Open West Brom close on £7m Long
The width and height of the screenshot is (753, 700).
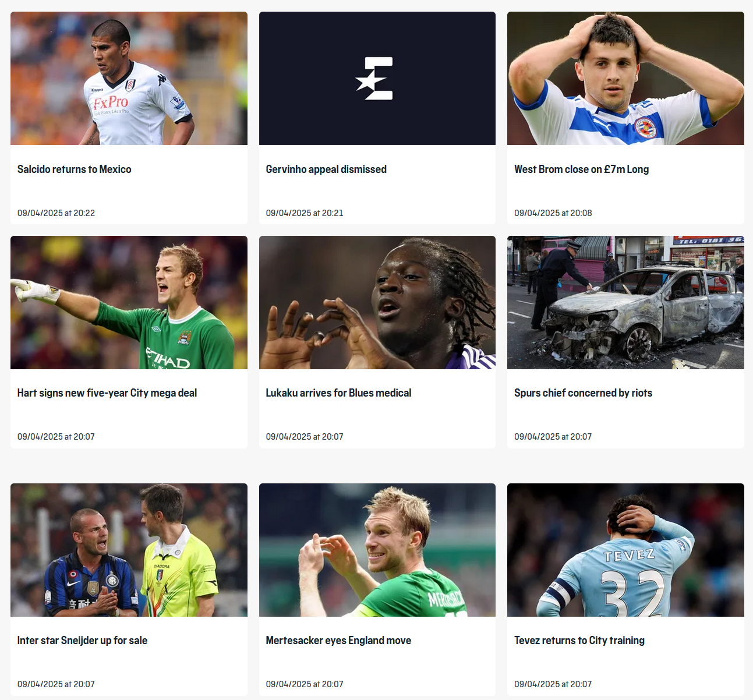(x=581, y=169)
